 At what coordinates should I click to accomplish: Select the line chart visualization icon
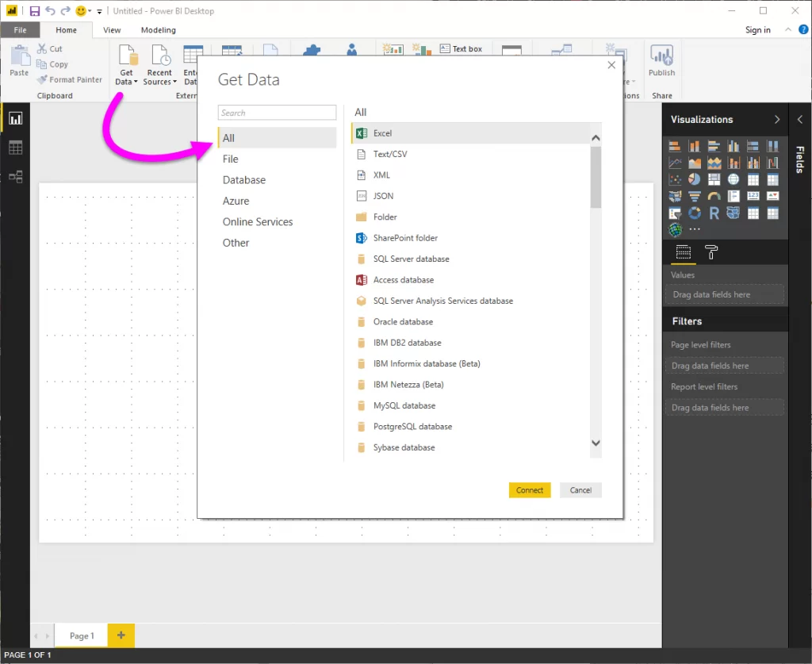[x=675, y=162]
